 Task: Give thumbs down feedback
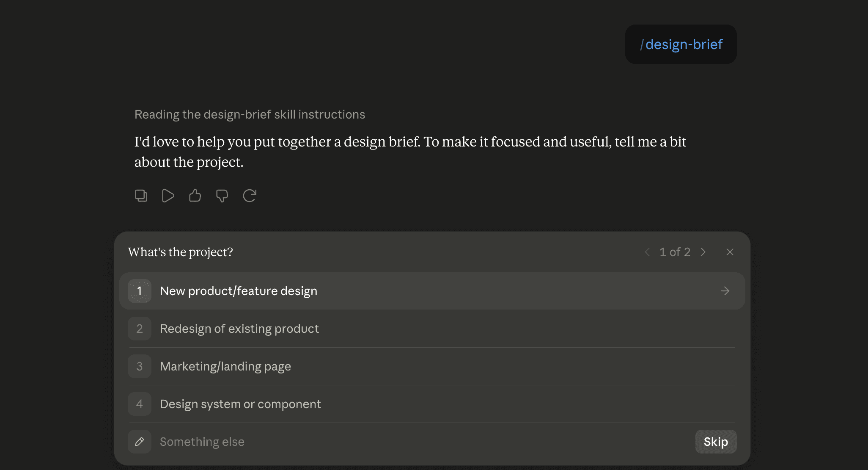click(x=222, y=196)
